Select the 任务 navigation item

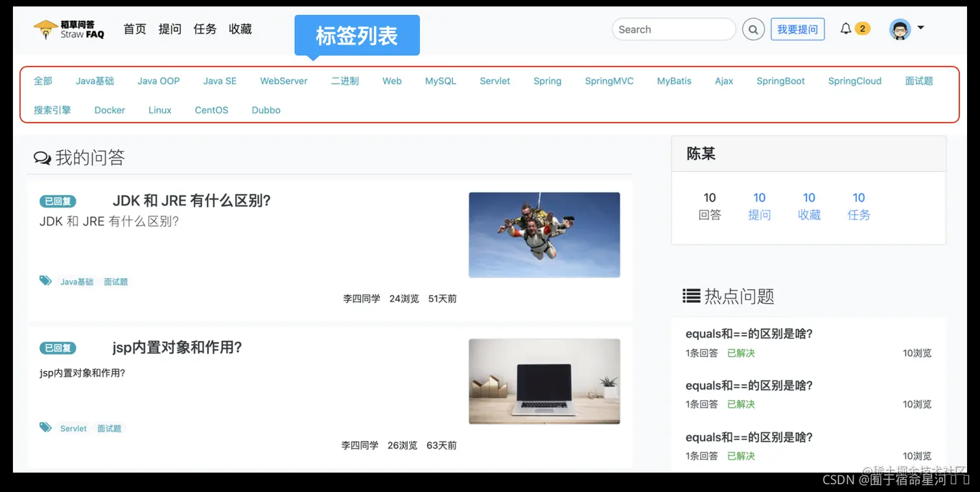[205, 29]
